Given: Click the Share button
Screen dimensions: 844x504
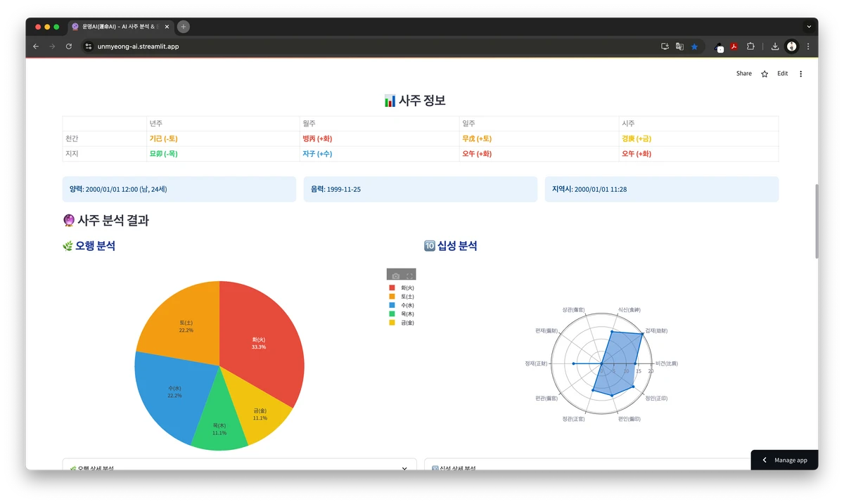Looking at the screenshot, I should point(744,73).
